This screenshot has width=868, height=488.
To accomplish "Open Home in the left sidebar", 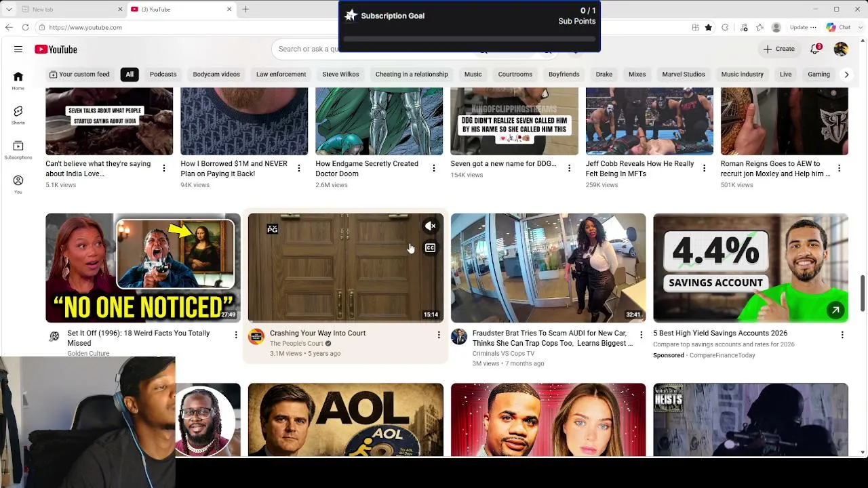I will point(18,81).
